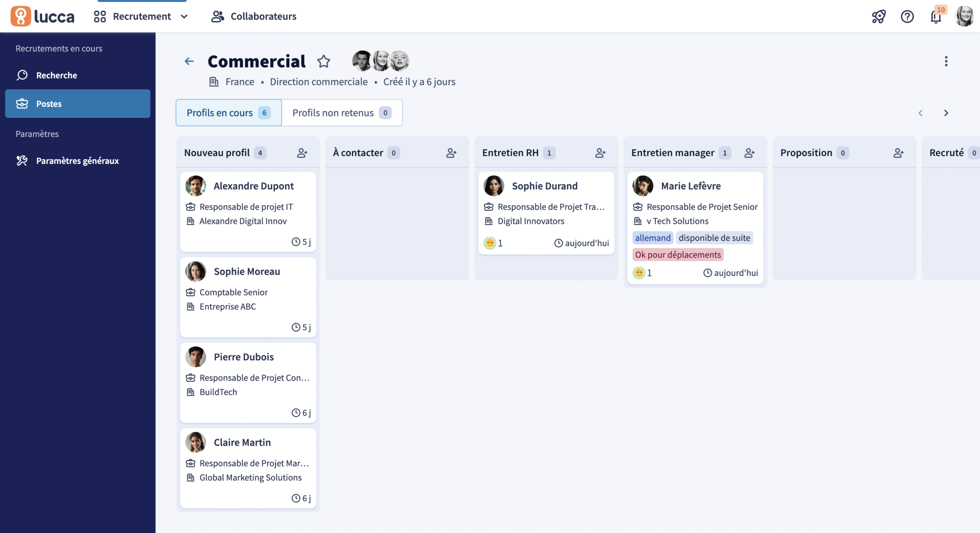Click the user profile avatar top right
Screen dimensions: 980x533
(964, 16)
